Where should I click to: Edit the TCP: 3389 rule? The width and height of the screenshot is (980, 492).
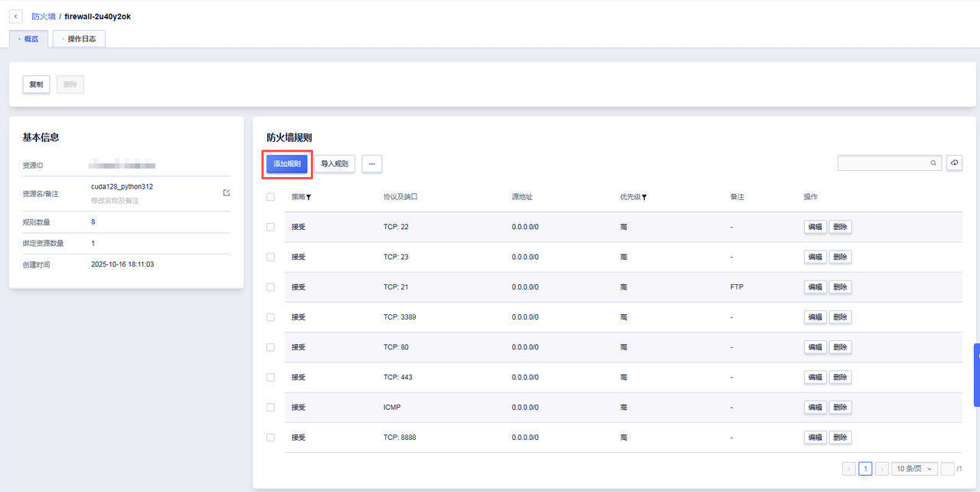point(815,317)
